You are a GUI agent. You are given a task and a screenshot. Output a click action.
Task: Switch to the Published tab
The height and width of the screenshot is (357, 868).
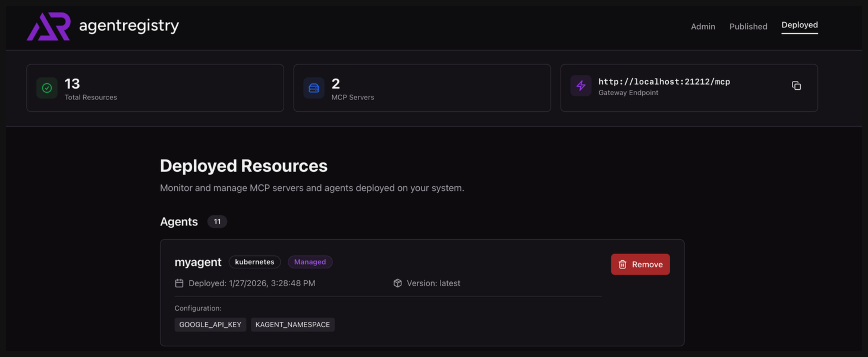[748, 27]
